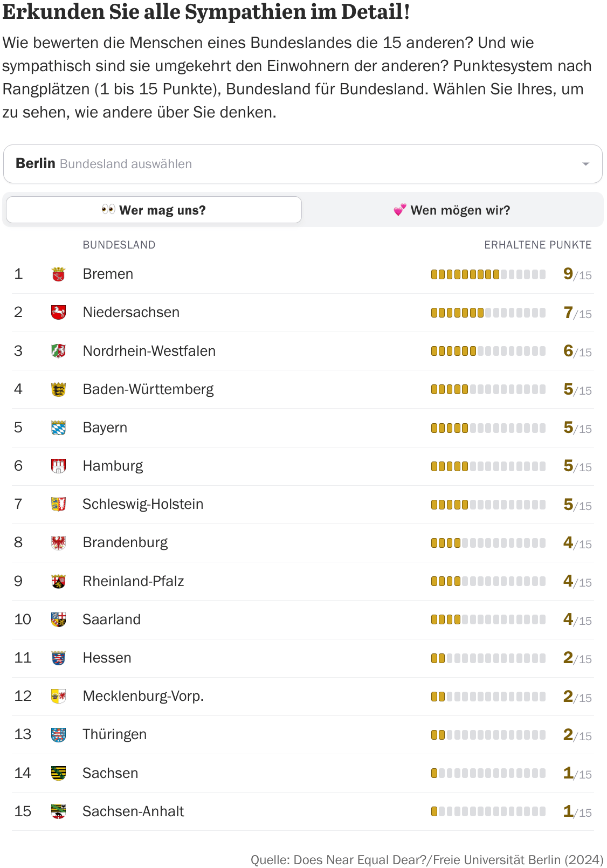Switch to 'Wer mag uns?' view
The image size is (607, 868).
tap(154, 210)
